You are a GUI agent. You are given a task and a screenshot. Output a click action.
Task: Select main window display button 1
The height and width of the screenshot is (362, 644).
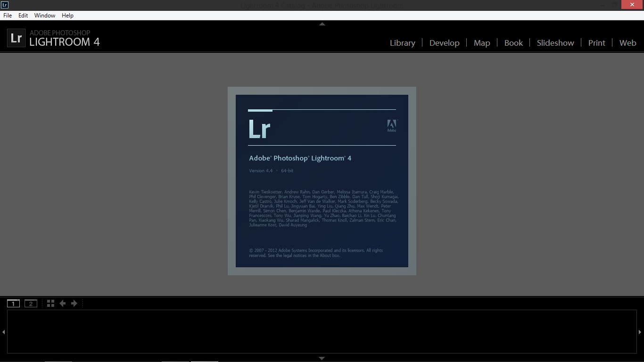[x=14, y=303]
